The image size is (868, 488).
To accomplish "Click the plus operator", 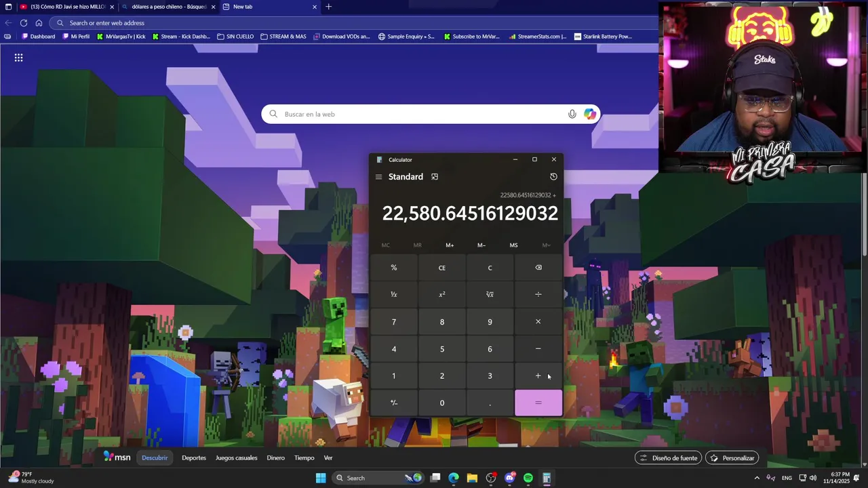I will tap(538, 376).
